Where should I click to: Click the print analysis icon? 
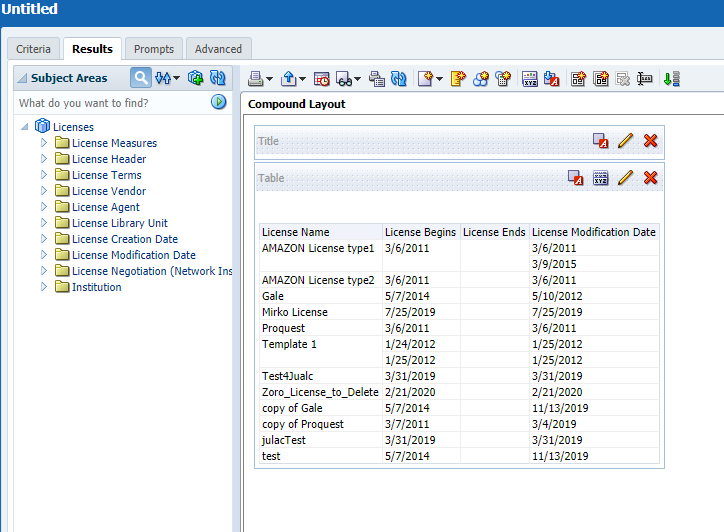255,79
